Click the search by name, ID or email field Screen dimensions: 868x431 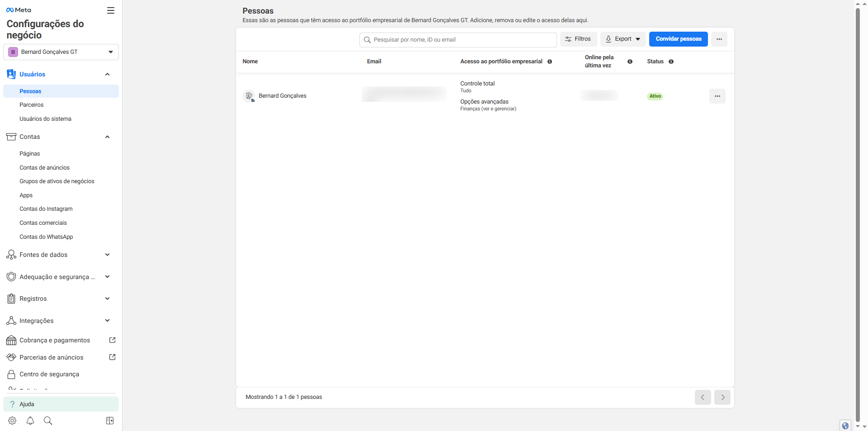[458, 40]
